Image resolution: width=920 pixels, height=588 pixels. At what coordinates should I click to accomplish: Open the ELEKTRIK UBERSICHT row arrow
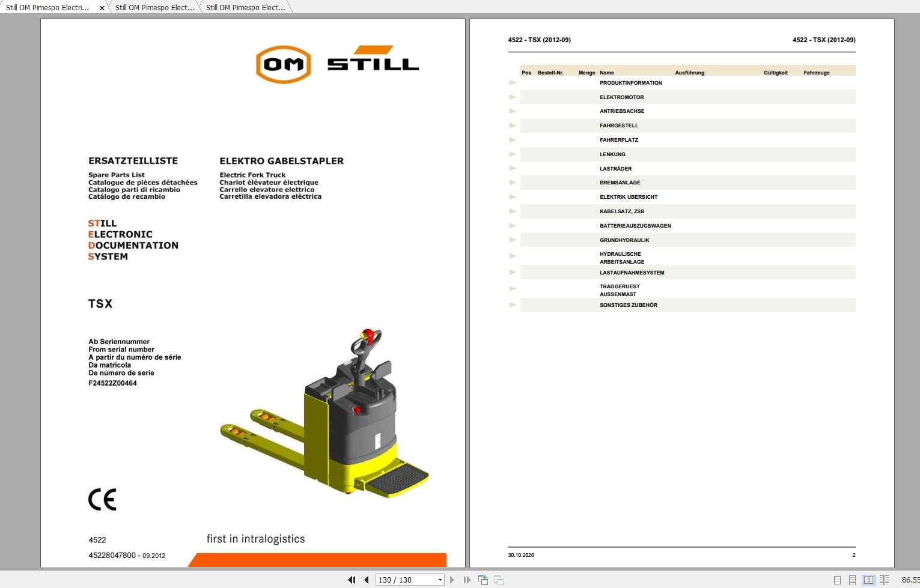pos(513,197)
